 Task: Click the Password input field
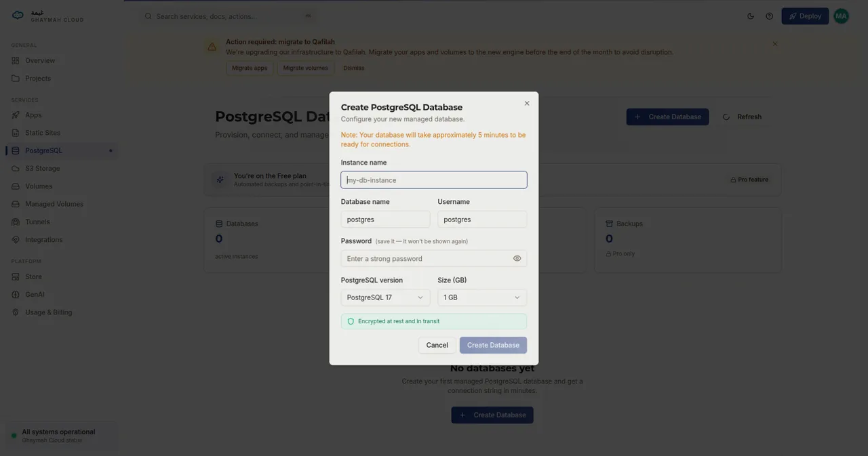(x=434, y=259)
